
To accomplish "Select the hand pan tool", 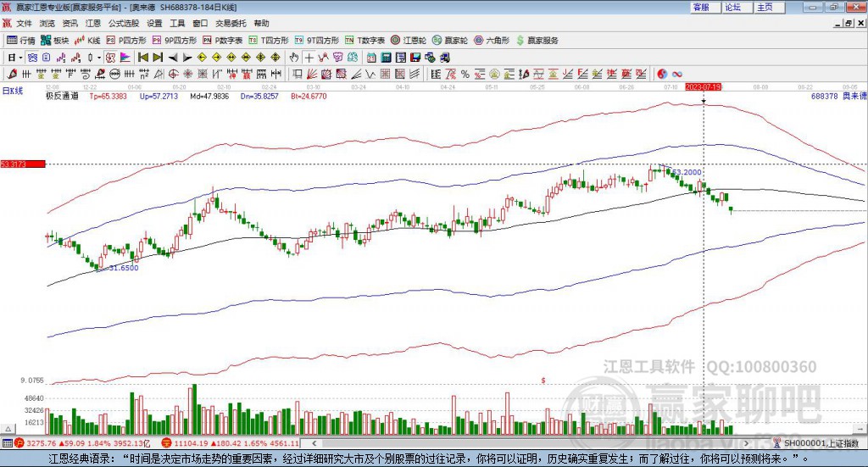I will 294,58.
